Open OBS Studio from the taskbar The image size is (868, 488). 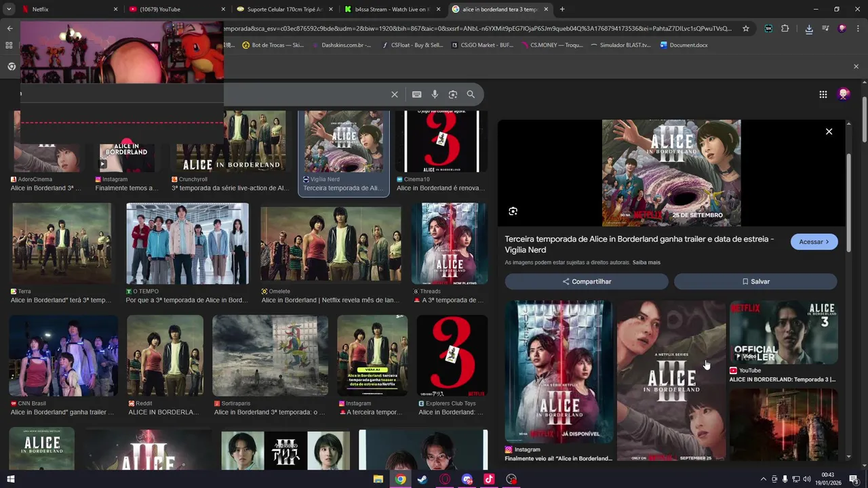[x=511, y=479]
